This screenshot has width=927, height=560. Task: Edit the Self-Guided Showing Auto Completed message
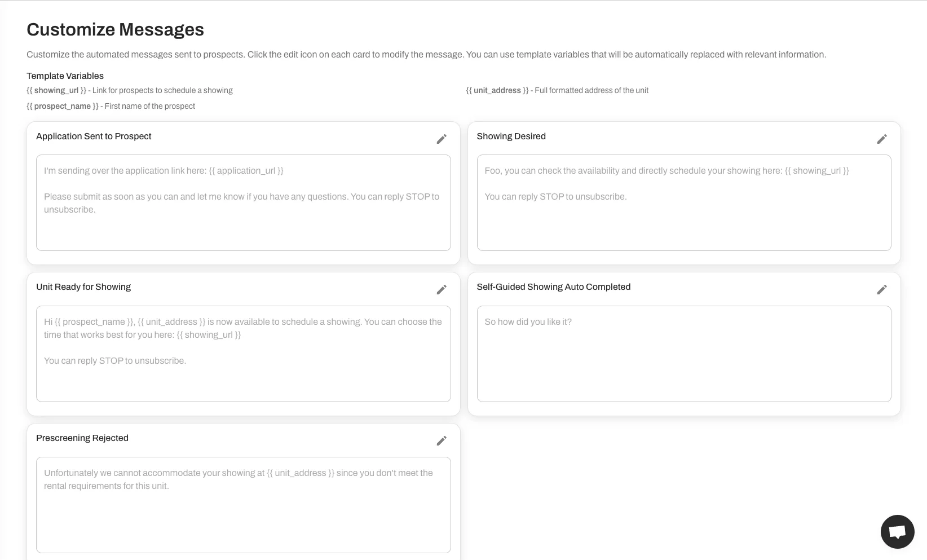(x=882, y=289)
